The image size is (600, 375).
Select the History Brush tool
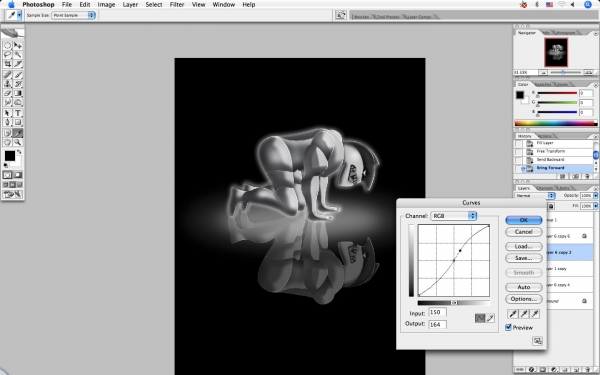click(x=18, y=84)
